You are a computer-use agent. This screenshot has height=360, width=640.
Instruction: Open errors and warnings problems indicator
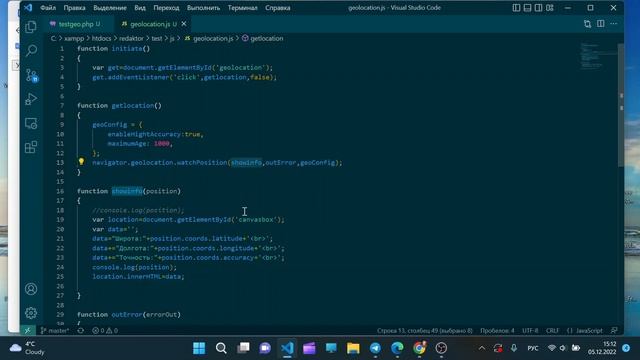click(105, 330)
